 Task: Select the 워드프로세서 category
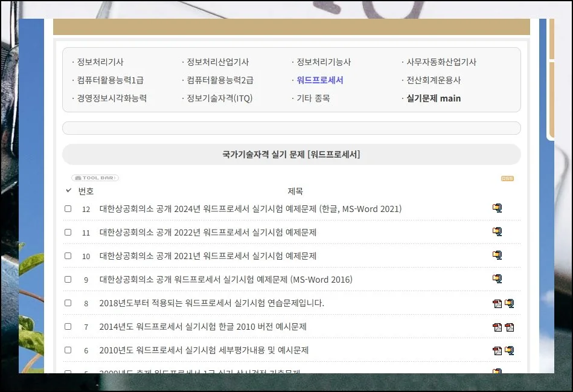(x=319, y=80)
